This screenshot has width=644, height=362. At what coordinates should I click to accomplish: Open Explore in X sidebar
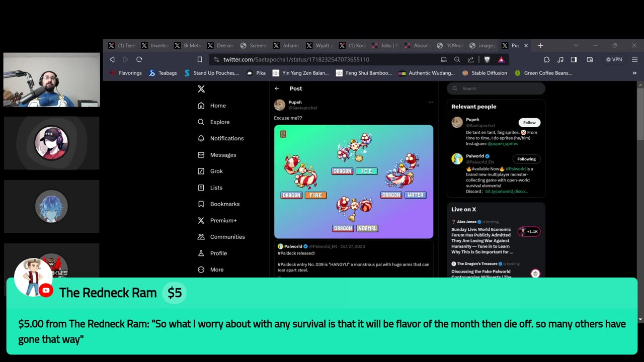pyautogui.click(x=214, y=122)
